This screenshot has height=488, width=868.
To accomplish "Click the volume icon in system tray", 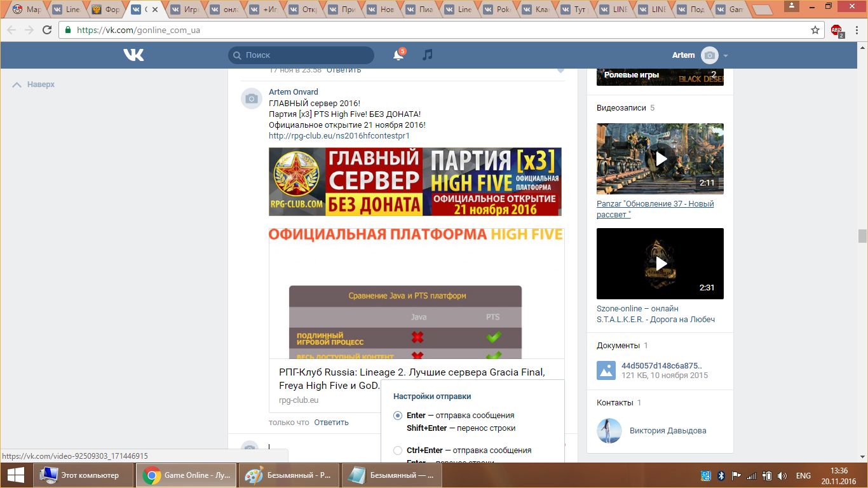I will 782,475.
